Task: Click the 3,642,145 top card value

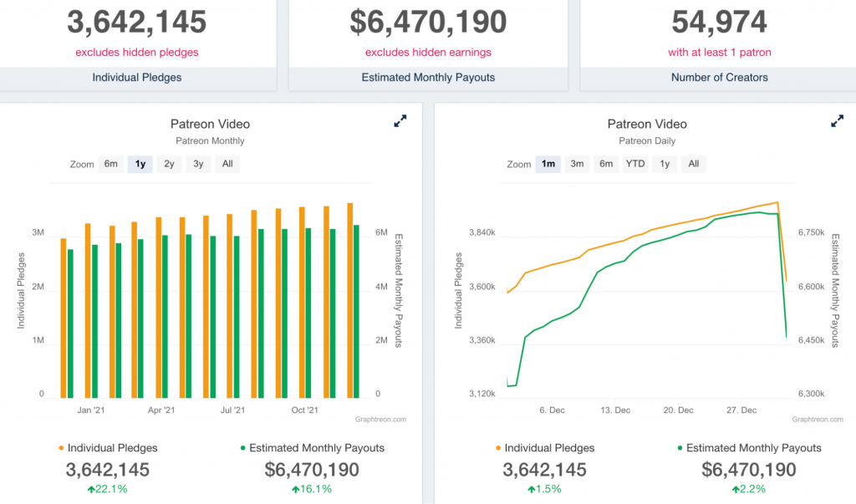Action: coord(137,22)
